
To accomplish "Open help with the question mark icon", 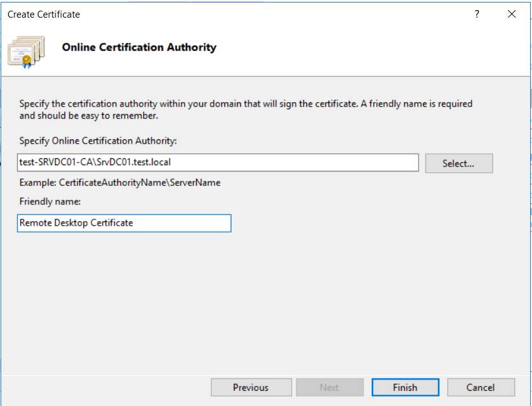I will point(477,14).
